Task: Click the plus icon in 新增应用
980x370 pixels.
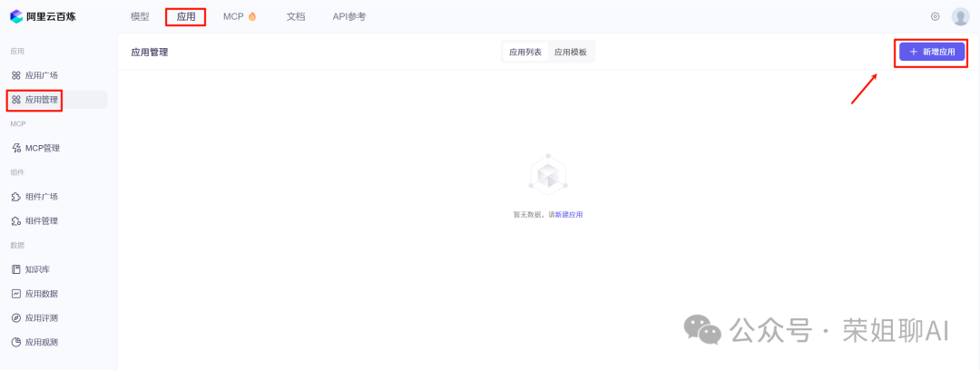Action: (914, 52)
